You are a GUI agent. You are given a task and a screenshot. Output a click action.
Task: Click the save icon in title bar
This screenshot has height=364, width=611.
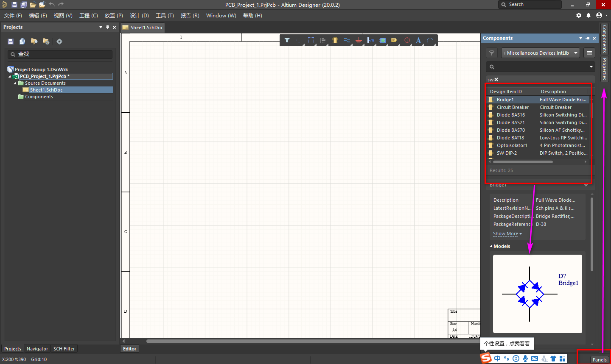pyautogui.click(x=14, y=5)
